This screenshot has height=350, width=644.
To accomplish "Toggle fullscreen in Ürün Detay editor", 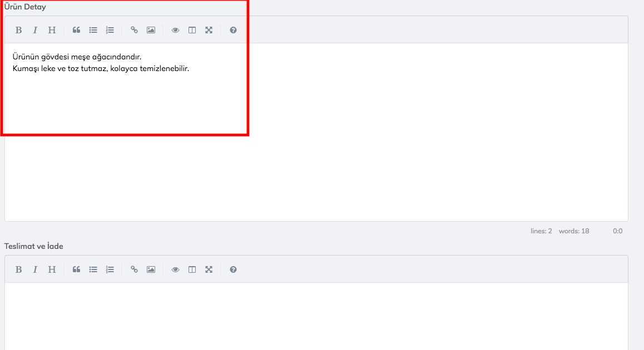I will pos(209,30).
